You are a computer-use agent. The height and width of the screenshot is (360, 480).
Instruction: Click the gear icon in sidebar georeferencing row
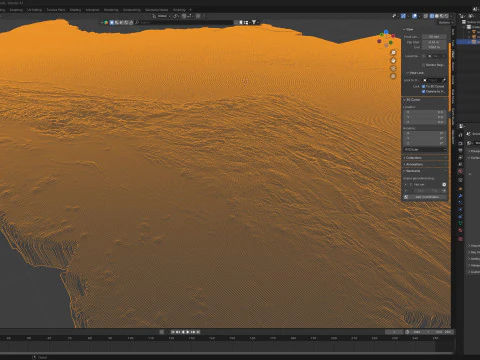[x=444, y=184]
